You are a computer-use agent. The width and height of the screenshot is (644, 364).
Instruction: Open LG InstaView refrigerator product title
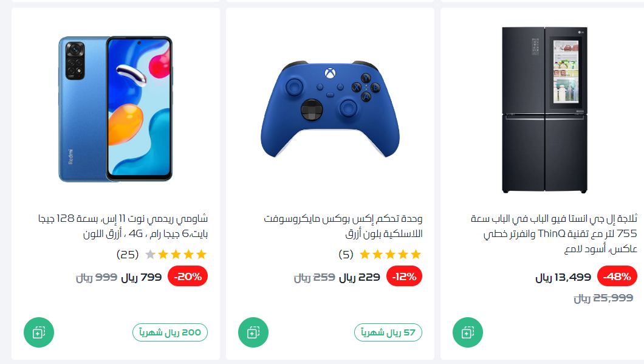click(553, 233)
